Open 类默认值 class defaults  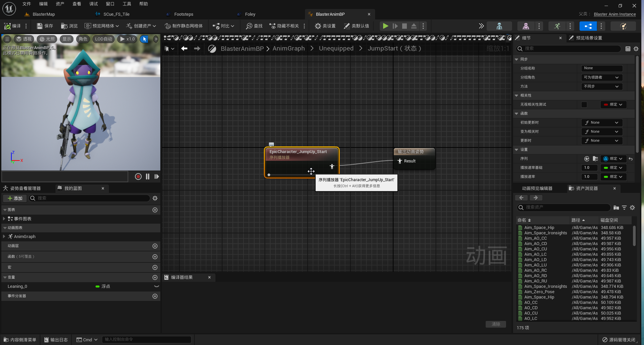click(356, 26)
